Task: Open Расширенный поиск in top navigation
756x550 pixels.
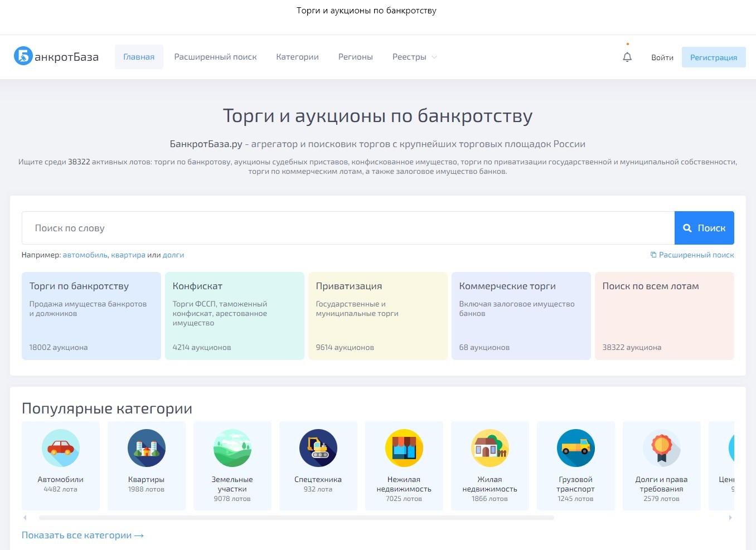Action: 215,57
